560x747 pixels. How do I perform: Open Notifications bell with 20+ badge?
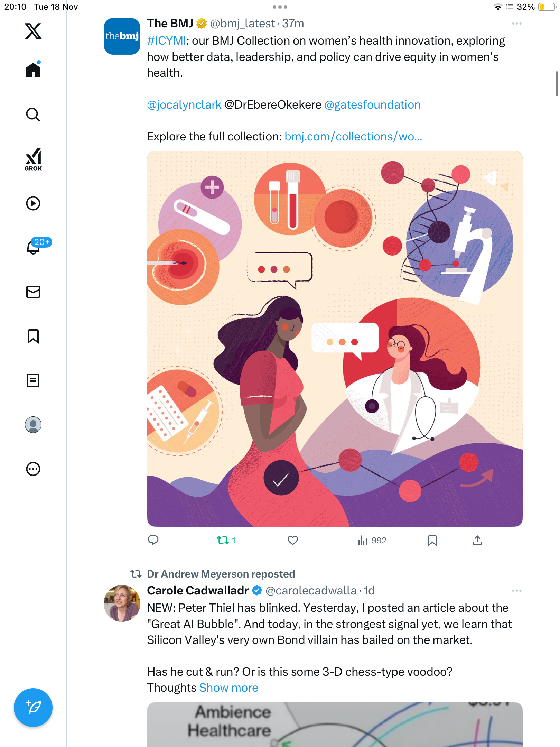34,247
